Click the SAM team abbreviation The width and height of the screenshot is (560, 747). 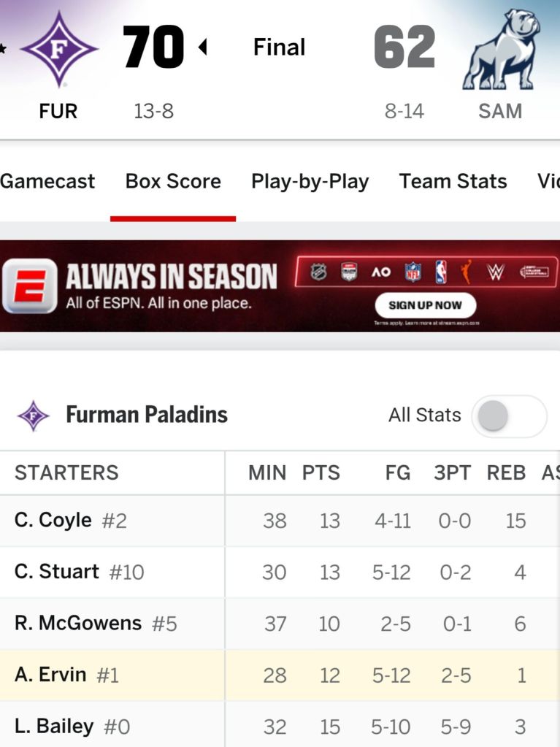click(x=500, y=112)
